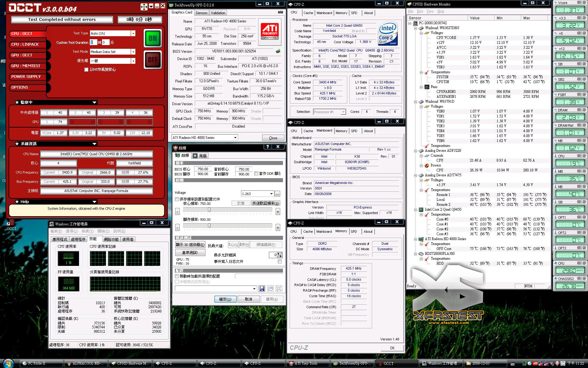Click the BIOS core 750.00 field
588x368 pixels.
203,169
